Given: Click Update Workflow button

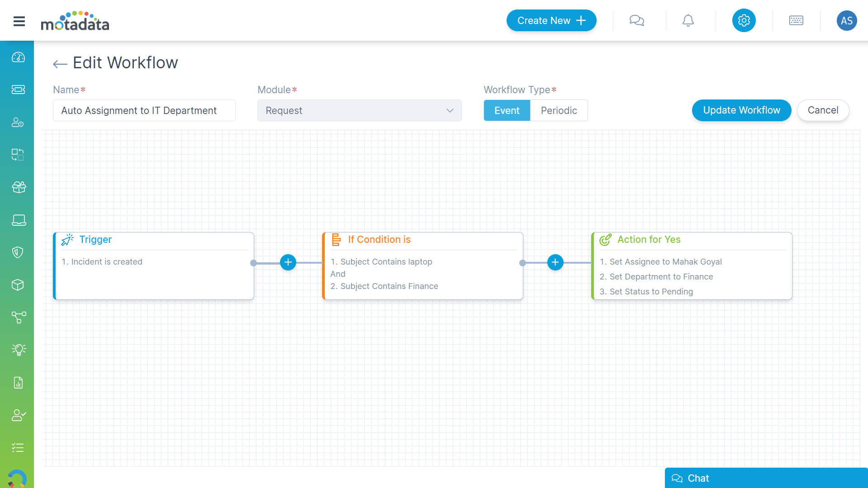Looking at the screenshot, I should pyautogui.click(x=741, y=110).
